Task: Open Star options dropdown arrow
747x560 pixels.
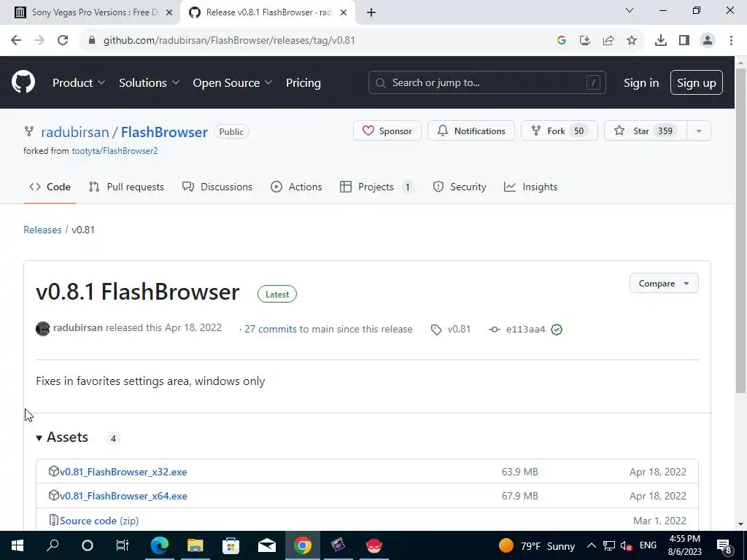Action: click(x=699, y=131)
